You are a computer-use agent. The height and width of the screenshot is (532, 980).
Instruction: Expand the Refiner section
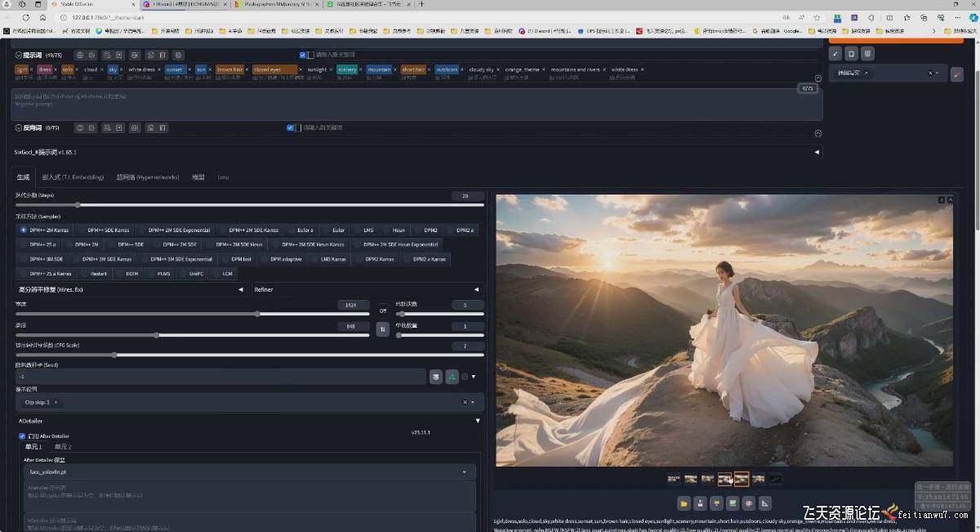[x=475, y=289]
